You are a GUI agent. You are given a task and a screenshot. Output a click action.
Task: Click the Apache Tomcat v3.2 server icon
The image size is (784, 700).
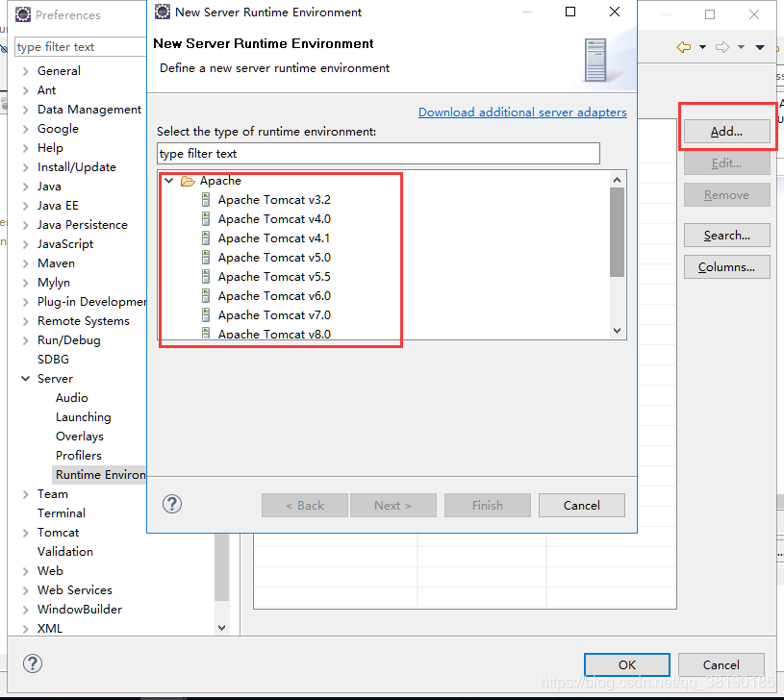coord(206,200)
